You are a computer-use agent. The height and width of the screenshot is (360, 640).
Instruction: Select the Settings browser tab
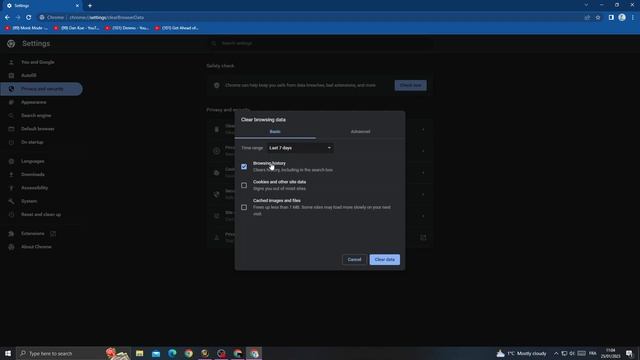(43, 6)
